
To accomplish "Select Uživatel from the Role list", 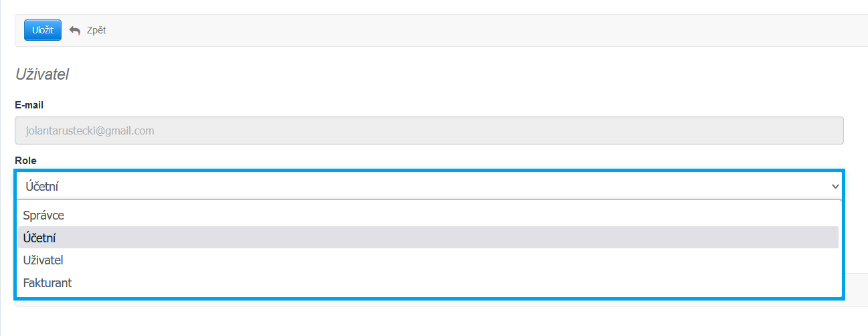I will tap(43, 260).
